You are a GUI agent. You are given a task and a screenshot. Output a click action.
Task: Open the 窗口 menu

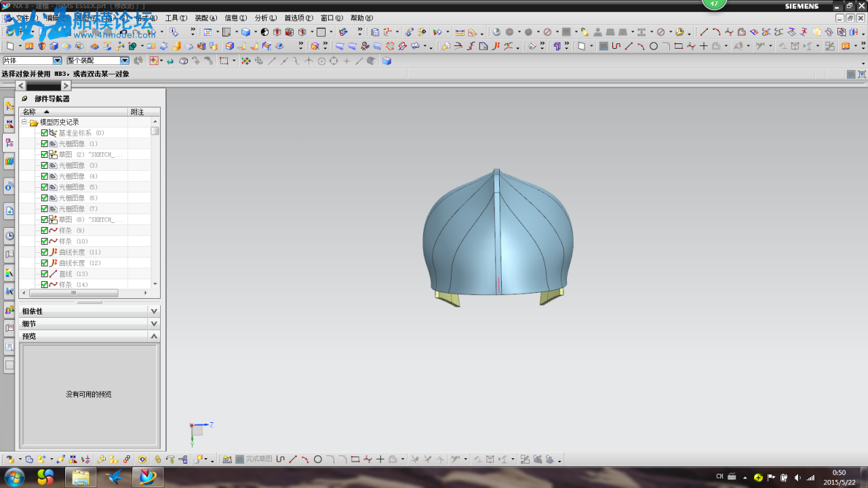(332, 18)
